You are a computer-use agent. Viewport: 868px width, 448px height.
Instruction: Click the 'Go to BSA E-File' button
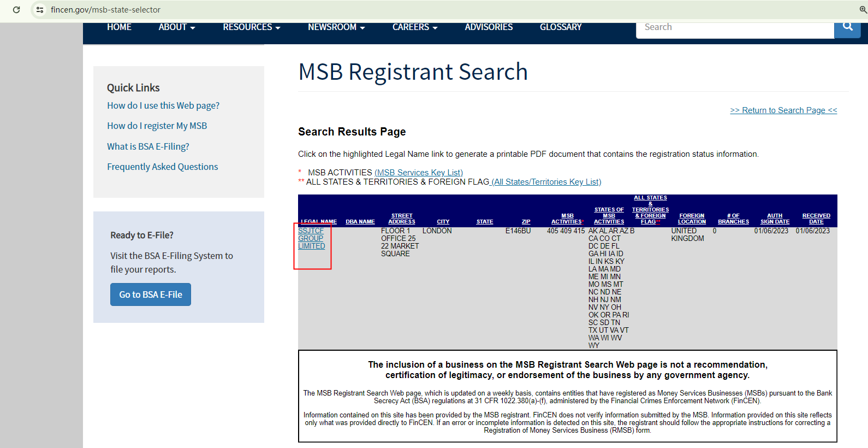pyautogui.click(x=151, y=294)
